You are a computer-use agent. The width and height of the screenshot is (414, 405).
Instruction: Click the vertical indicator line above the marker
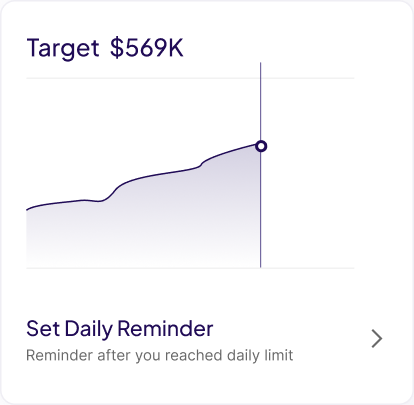click(x=261, y=101)
